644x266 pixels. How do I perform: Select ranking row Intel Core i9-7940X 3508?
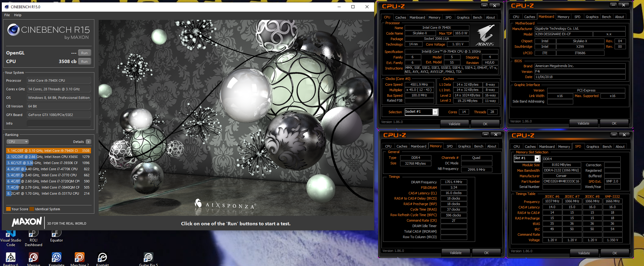coord(48,151)
